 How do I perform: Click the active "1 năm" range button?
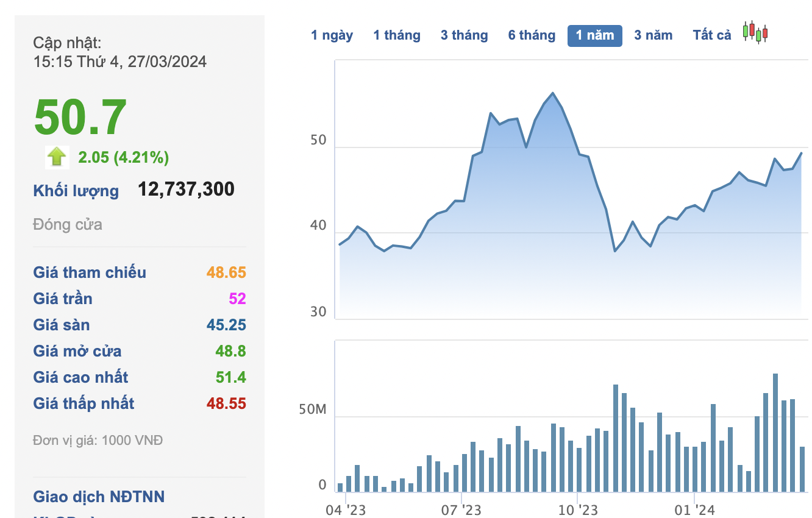pyautogui.click(x=594, y=36)
